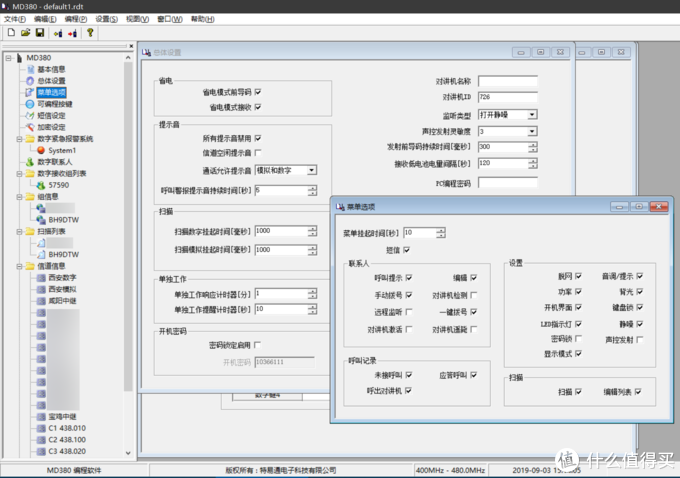Select System1 in the tree
Image resolution: width=680 pixels, height=478 pixels.
coord(61,150)
